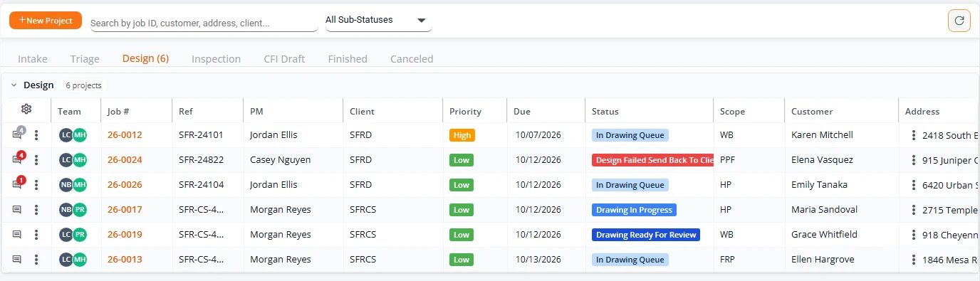This screenshot has width=980, height=281.
Task: Switch to the Inspection tab
Action: pos(216,59)
